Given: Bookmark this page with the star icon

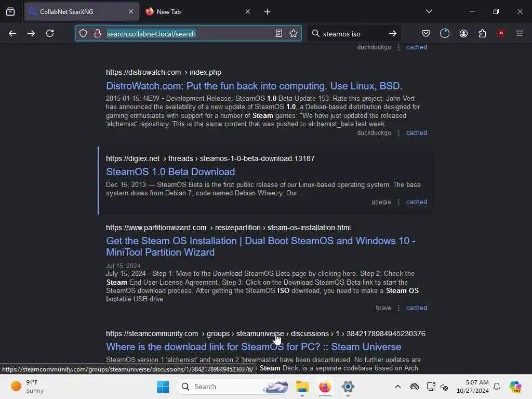Looking at the screenshot, I should click(x=294, y=33).
